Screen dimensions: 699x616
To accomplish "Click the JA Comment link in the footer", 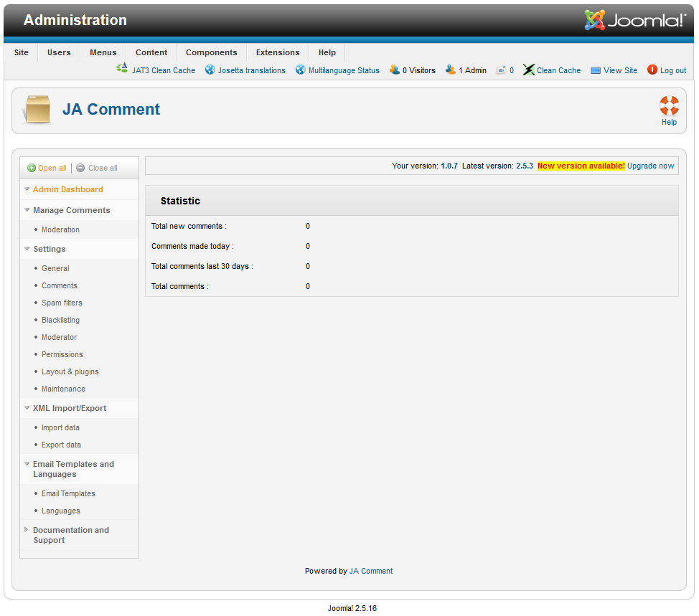I will tap(371, 571).
